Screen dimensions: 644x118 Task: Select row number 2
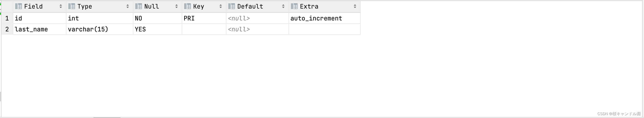point(7,29)
